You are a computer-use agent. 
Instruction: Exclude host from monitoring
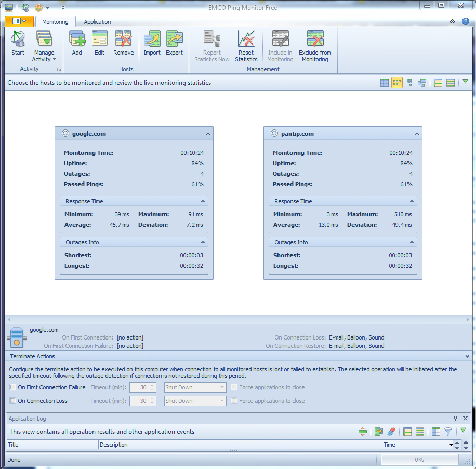click(x=315, y=46)
